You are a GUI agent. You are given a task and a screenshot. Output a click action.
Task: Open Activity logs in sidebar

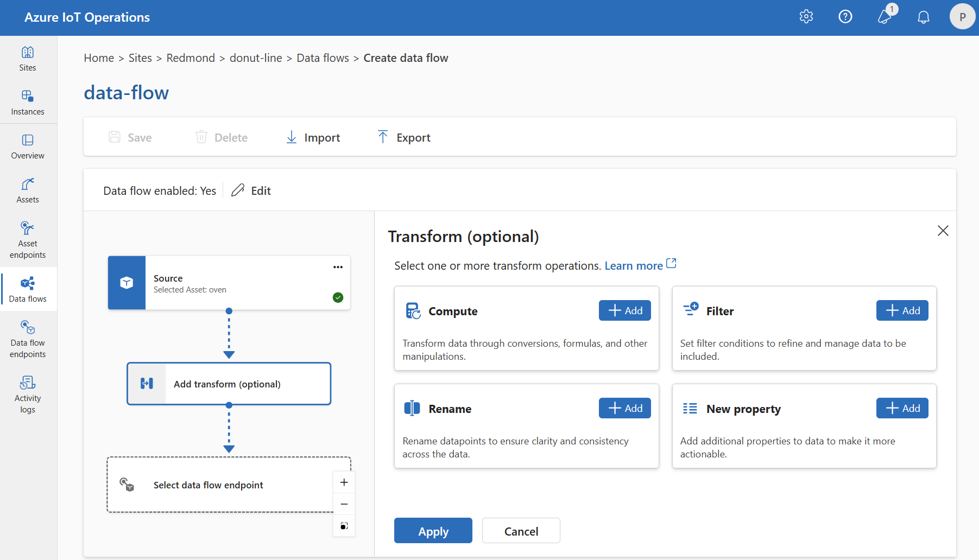28,394
